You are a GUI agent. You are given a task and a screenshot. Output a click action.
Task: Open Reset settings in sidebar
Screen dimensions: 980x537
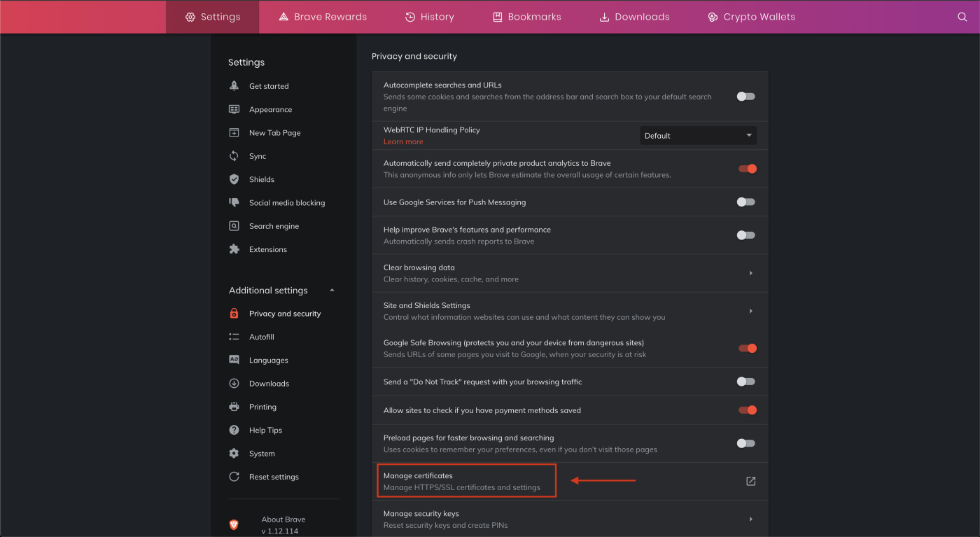274,477
